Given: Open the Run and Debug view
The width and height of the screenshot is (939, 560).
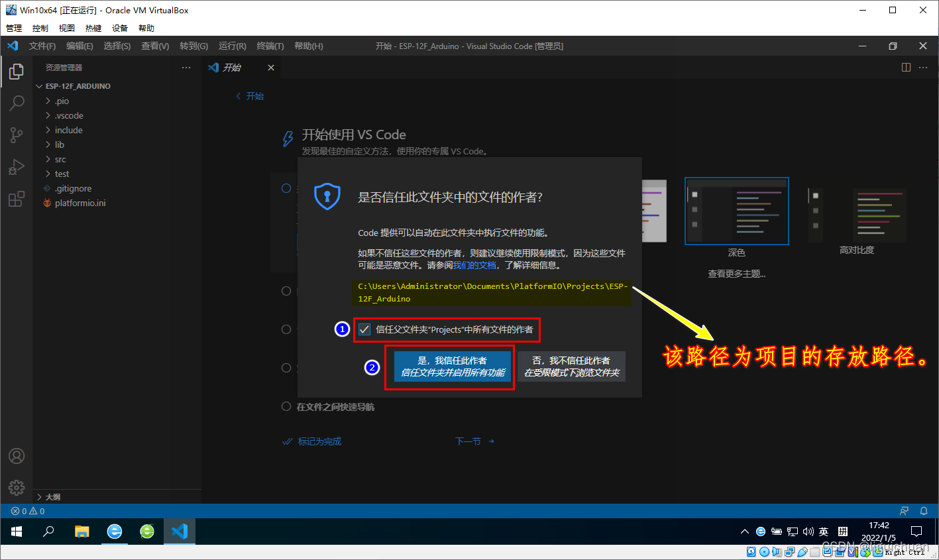Looking at the screenshot, I should pos(17,167).
